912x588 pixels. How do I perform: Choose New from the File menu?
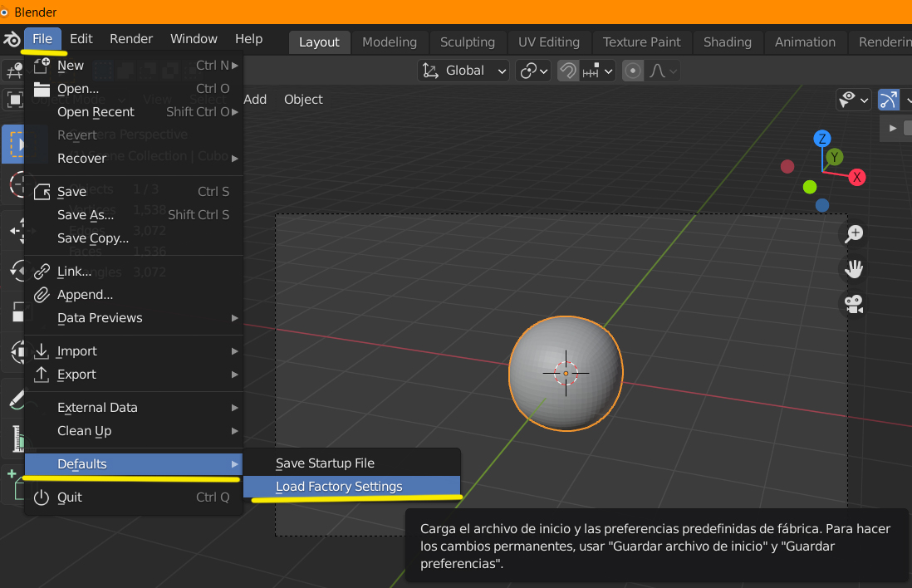134,66
